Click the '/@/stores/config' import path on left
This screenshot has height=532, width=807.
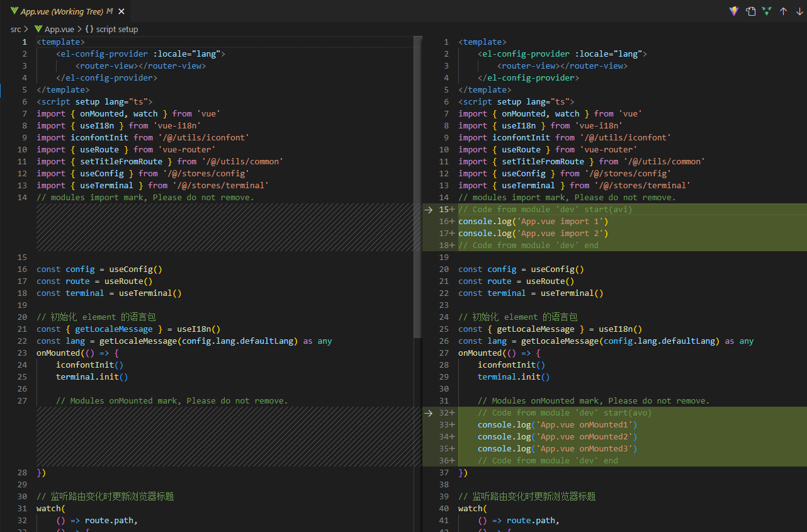(x=206, y=174)
